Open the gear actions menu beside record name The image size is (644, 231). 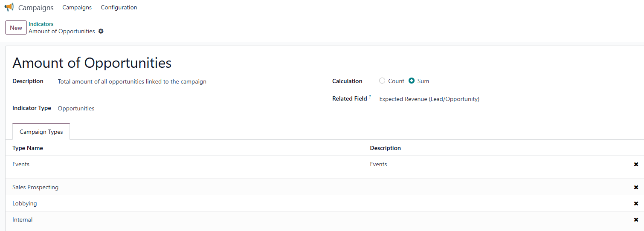click(101, 31)
